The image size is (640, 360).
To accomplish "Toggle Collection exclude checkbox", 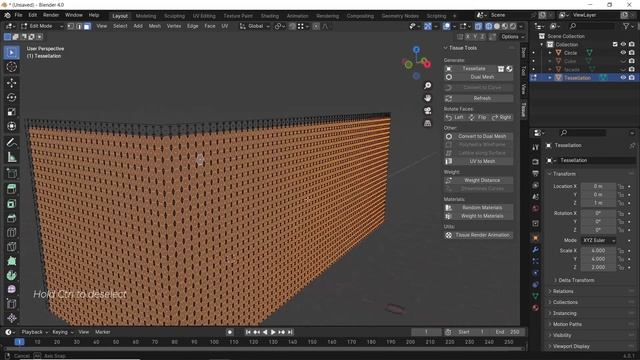I will click(x=615, y=44).
